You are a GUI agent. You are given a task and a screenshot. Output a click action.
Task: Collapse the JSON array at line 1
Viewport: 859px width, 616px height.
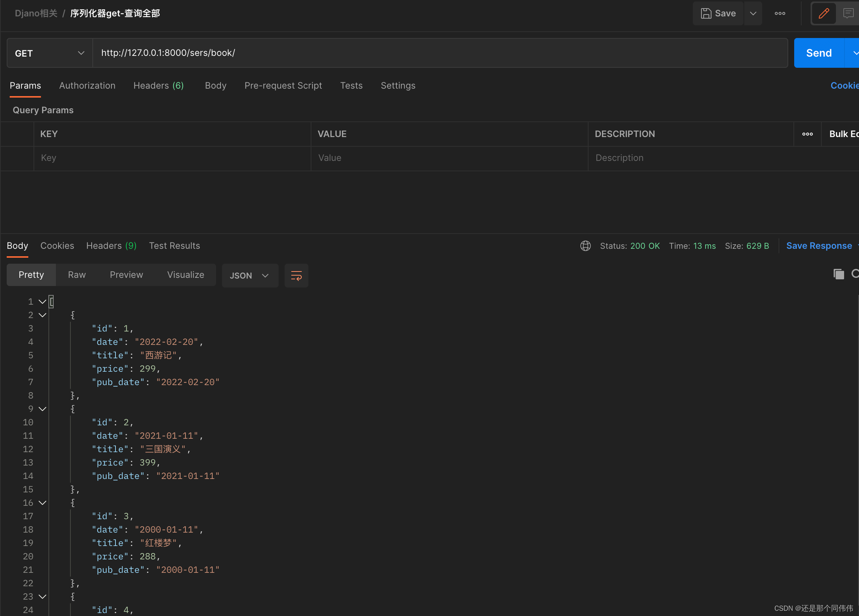click(42, 302)
